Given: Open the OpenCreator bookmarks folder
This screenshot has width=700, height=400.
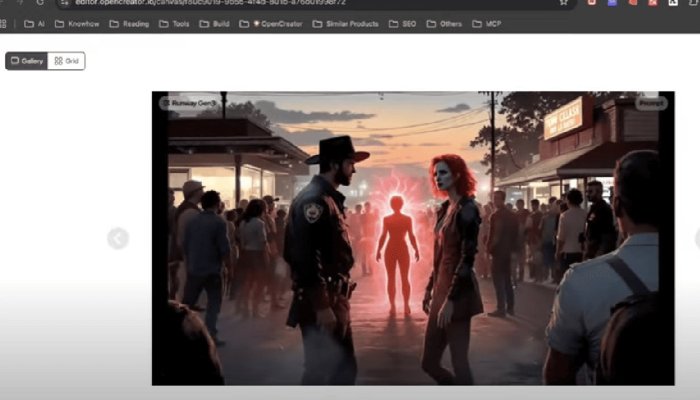Looking at the screenshot, I should [x=271, y=24].
